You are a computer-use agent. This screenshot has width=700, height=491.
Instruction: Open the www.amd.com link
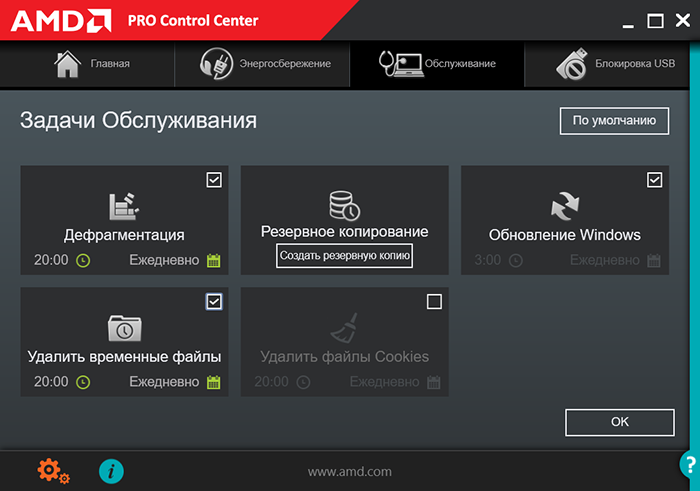coord(350,471)
